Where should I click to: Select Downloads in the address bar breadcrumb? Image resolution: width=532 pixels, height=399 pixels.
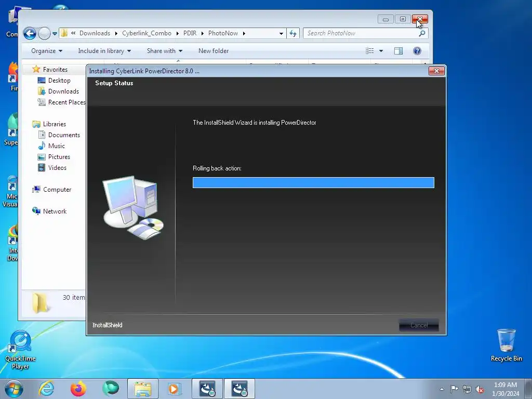(95, 33)
